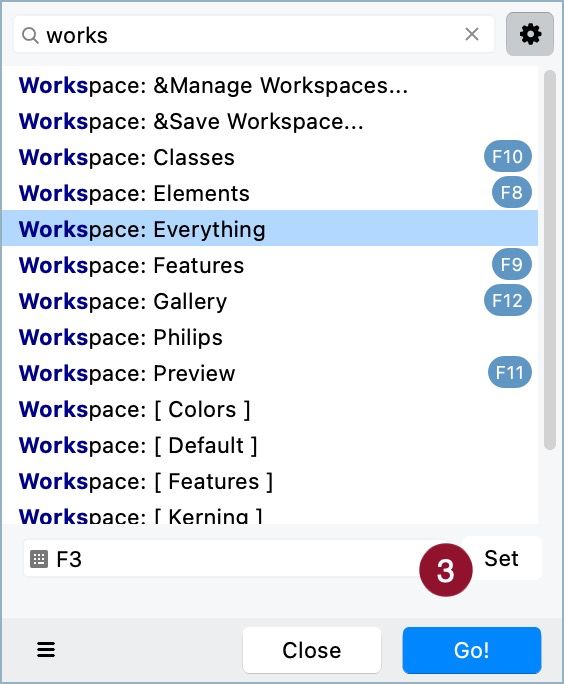Open the hamburger menu at bottom left
Image resolution: width=564 pixels, height=684 pixels.
pos(46,650)
